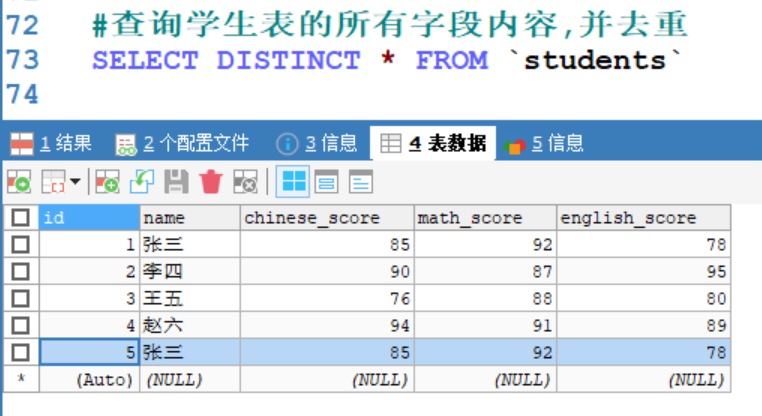Image resolution: width=762 pixels, height=416 pixels.
Task: Click the `students` table name in the query
Action: pos(594,61)
